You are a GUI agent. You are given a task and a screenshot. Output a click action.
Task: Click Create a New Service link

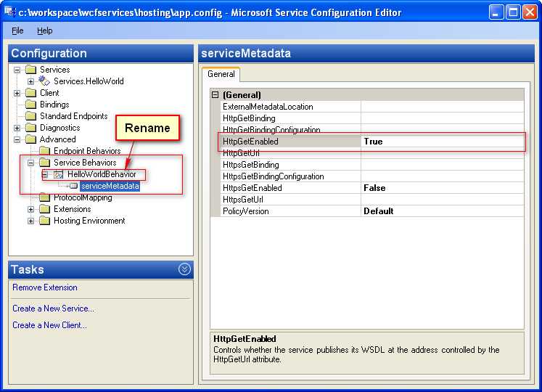point(53,309)
